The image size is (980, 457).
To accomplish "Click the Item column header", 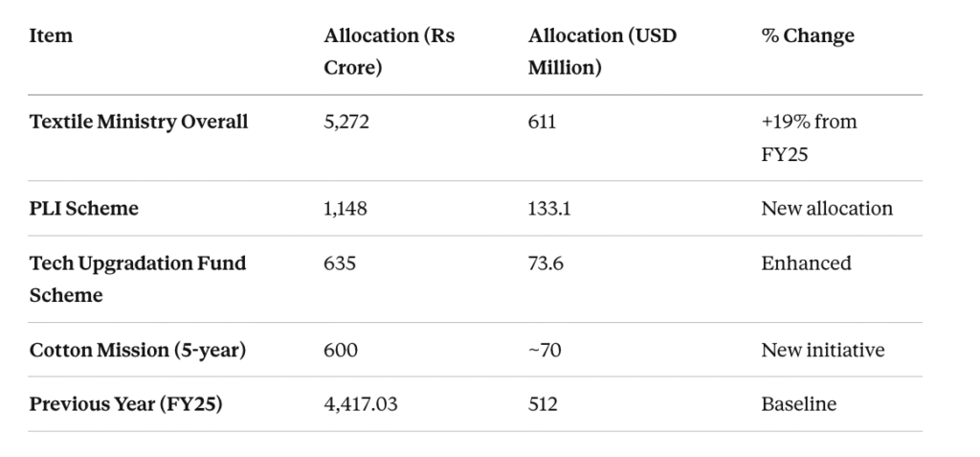I will [x=51, y=36].
